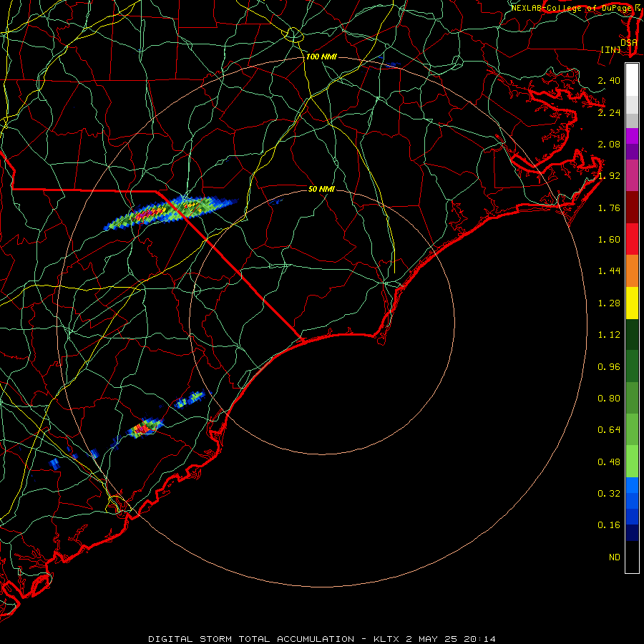Click the '100 NMI' range ring label
This screenshot has width=644, height=644.
(x=321, y=57)
